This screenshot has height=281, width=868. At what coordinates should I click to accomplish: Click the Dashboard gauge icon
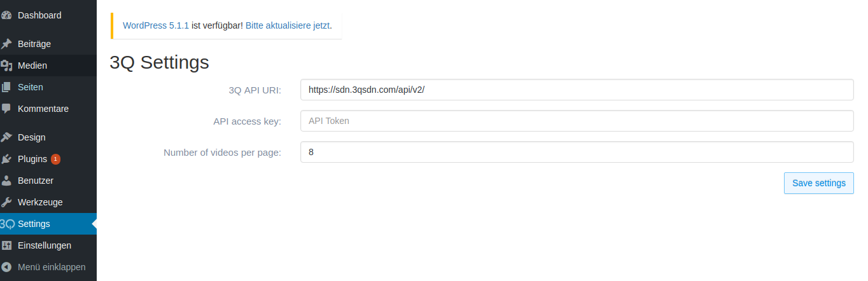click(x=6, y=15)
